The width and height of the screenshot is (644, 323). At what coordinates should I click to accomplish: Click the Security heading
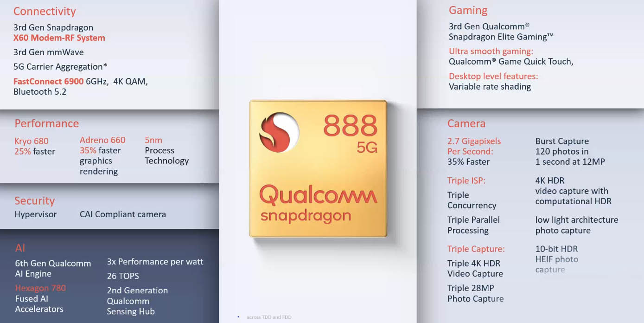pyautogui.click(x=34, y=200)
